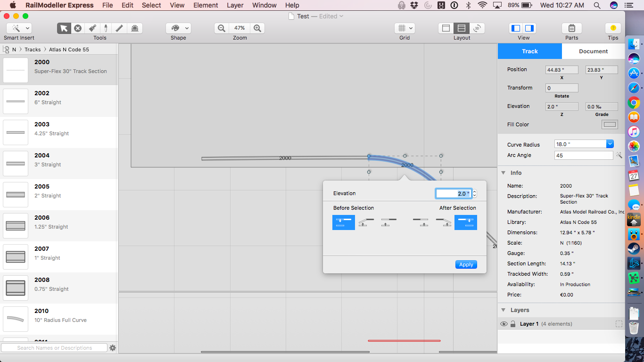Pick the ruler measuring tool
644x362 pixels.
click(120, 28)
